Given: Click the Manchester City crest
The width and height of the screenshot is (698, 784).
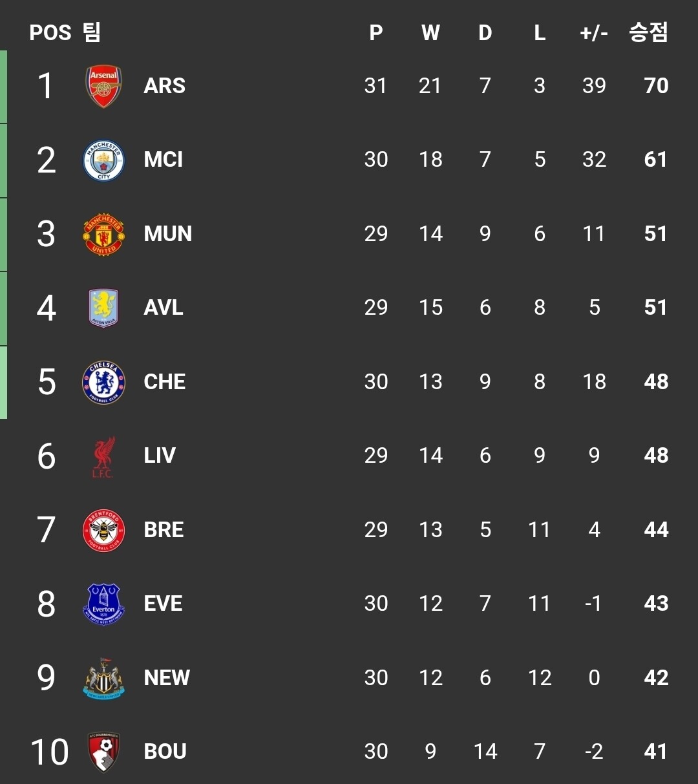Looking at the screenshot, I should click(x=103, y=160).
